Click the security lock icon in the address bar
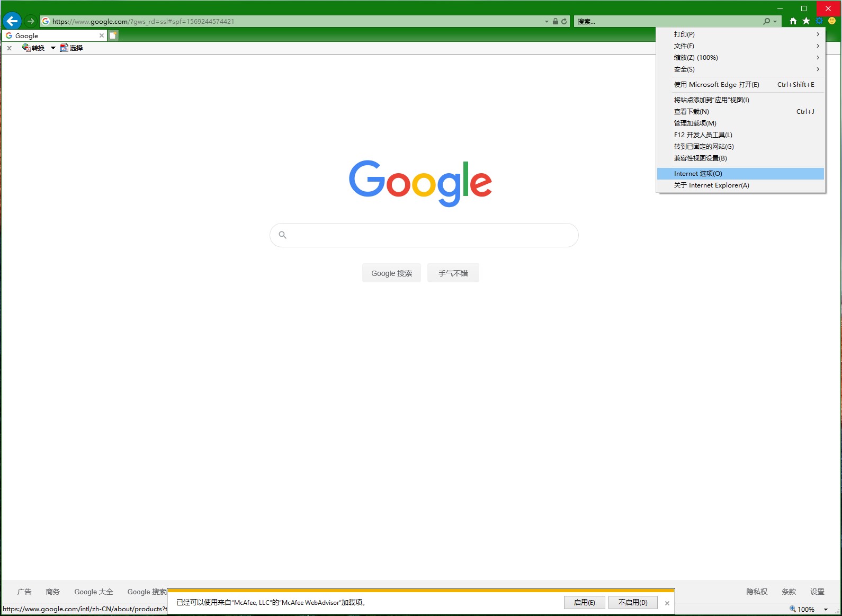This screenshot has width=842, height=616. [x=555, y=21]
